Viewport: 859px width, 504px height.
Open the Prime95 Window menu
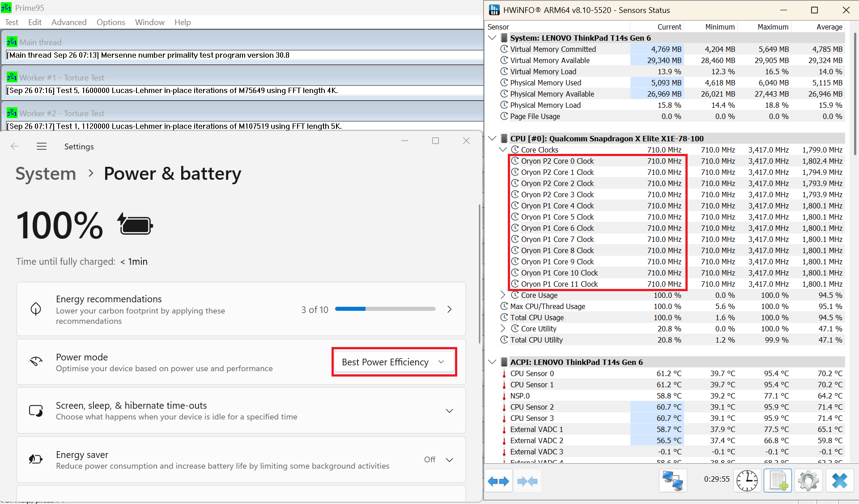pyautogui.click(x=149, y=22)
